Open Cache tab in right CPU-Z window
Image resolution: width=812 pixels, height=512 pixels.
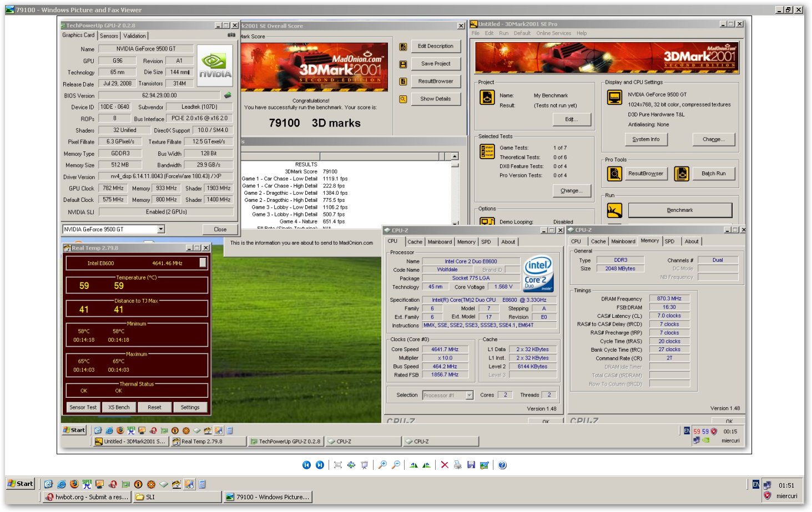pyautogui.click(x=598, y=241)
